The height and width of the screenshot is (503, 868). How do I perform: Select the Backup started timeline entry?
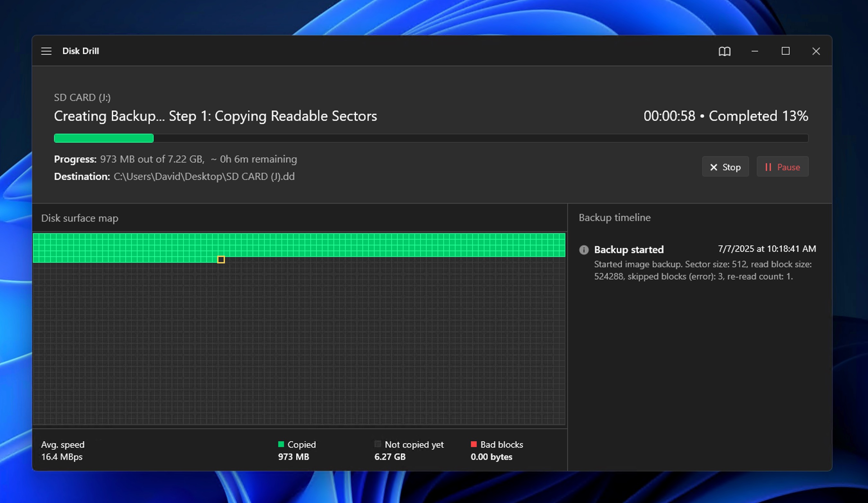point(629,250)
